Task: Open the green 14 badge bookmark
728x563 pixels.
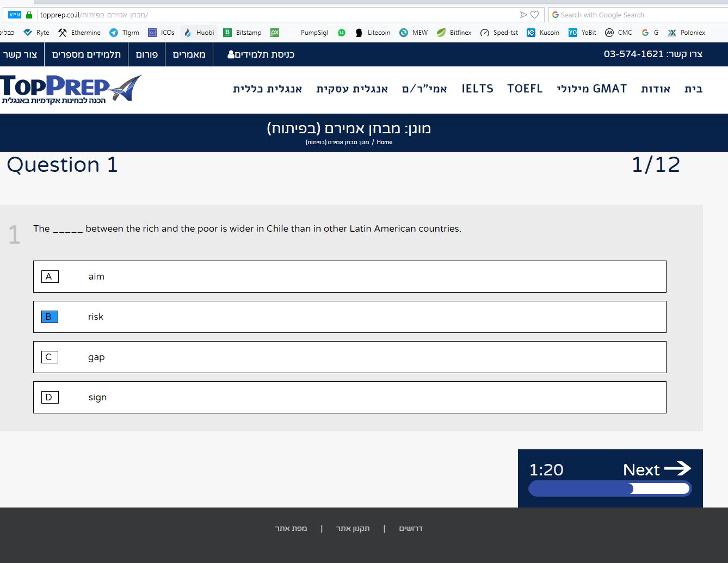Action: pos(342,33)
